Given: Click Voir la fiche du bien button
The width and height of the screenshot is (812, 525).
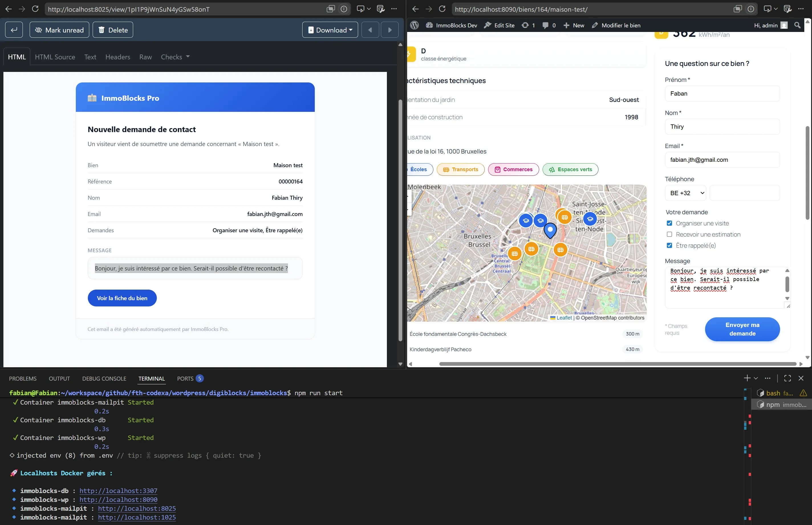Looking at the screenshot, I should click(x=122, y=298).
